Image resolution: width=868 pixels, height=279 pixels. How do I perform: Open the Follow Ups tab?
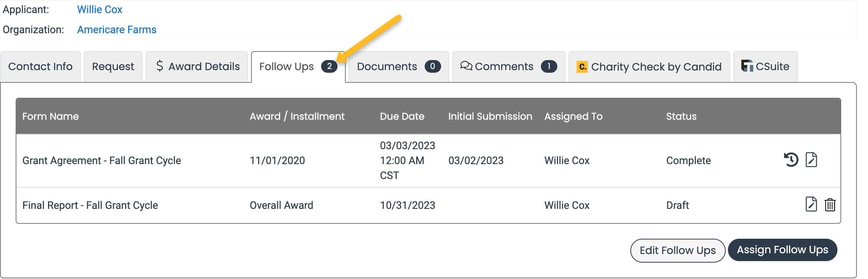(286, 66)
